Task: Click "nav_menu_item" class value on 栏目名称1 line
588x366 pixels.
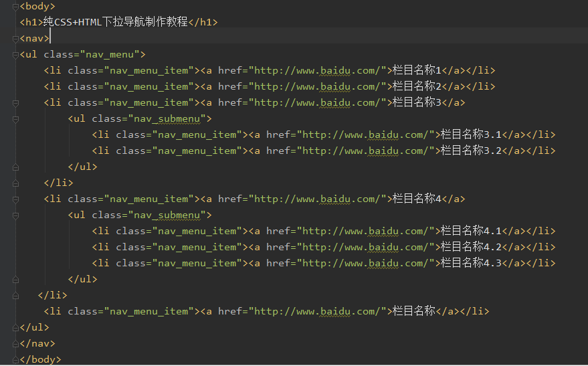Action: (149, 70)
